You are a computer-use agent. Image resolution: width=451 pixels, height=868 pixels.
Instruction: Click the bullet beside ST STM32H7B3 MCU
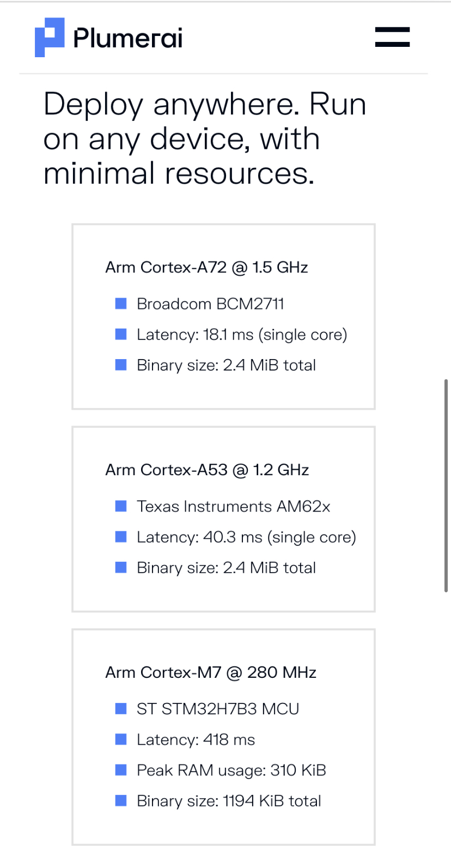(121, 708)
